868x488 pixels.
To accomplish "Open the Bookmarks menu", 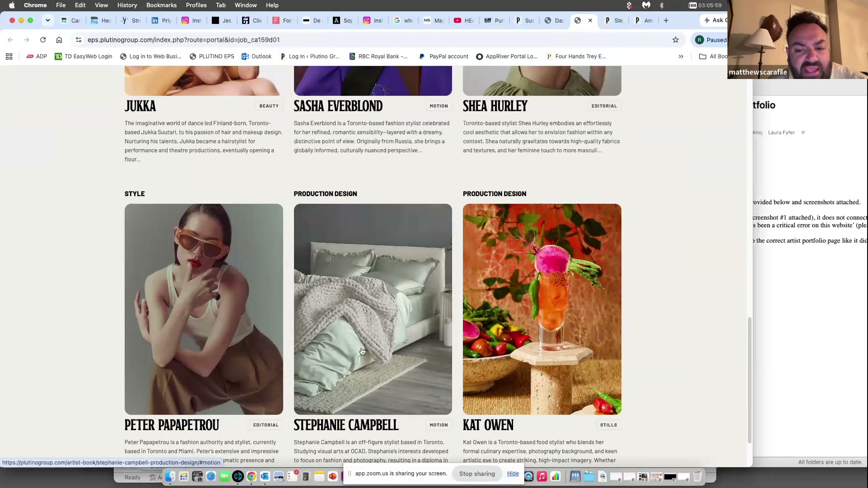I will point(161,5).
